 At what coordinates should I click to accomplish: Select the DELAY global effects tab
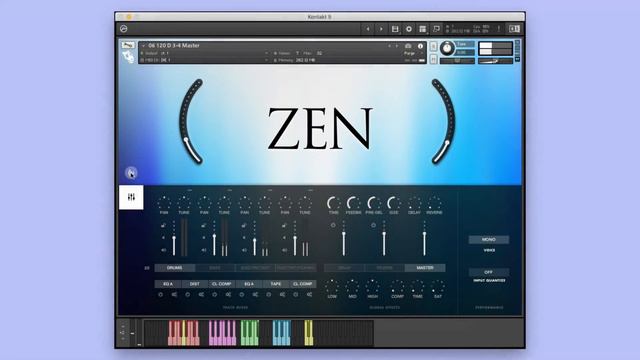click(344, 268)
